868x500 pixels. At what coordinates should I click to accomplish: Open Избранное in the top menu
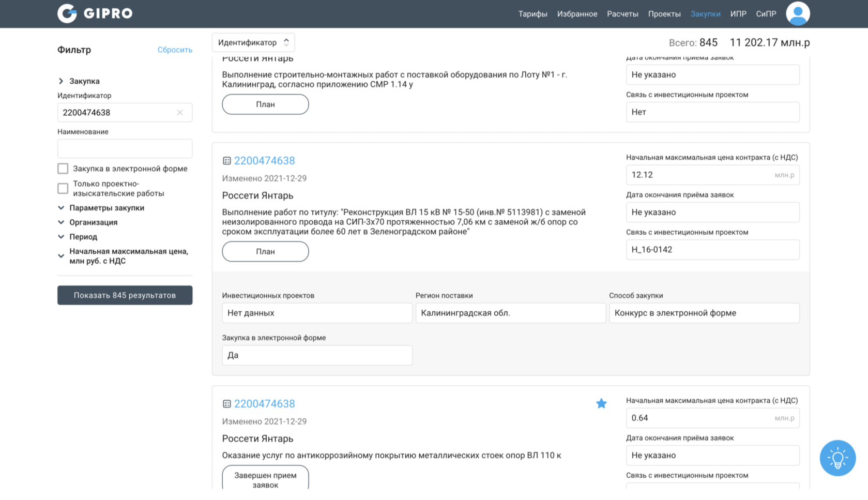click(577, 14)
